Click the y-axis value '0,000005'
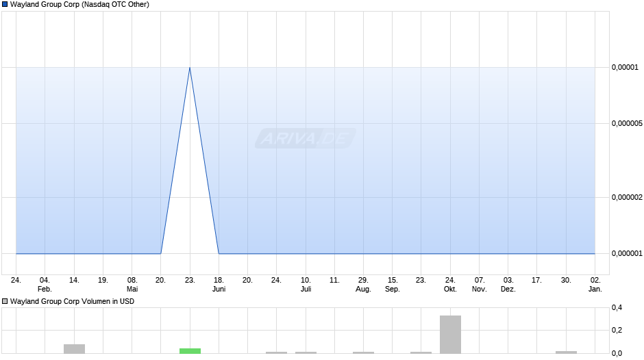The width and height of the screenshot is (644, 360). click(627, 124)
